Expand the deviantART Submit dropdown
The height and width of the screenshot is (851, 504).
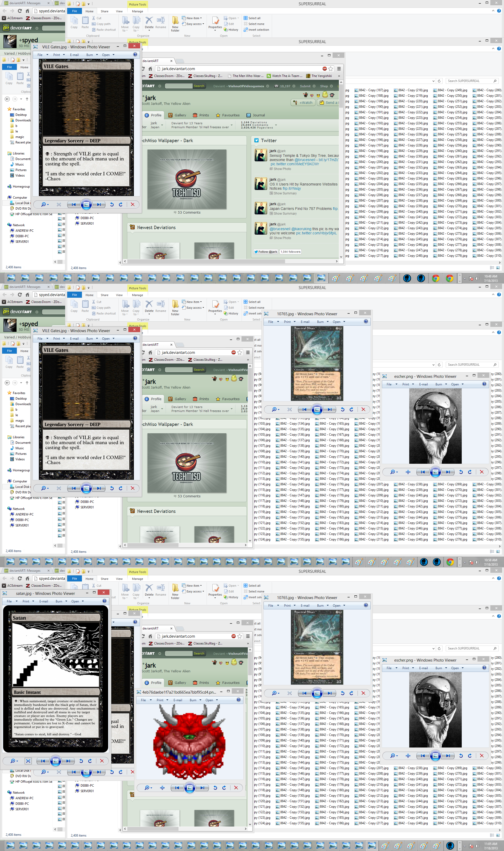point(314,86)
